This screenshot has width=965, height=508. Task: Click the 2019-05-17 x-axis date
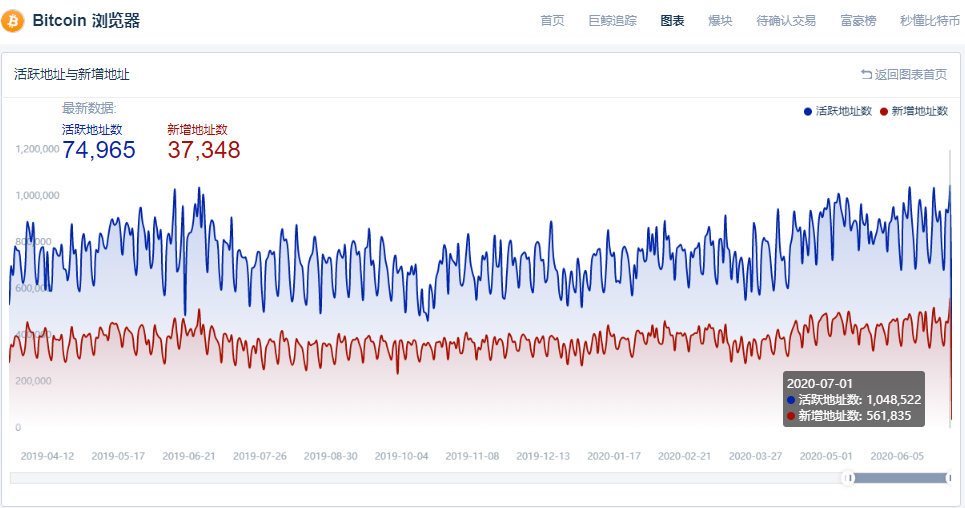click(118, 456)
